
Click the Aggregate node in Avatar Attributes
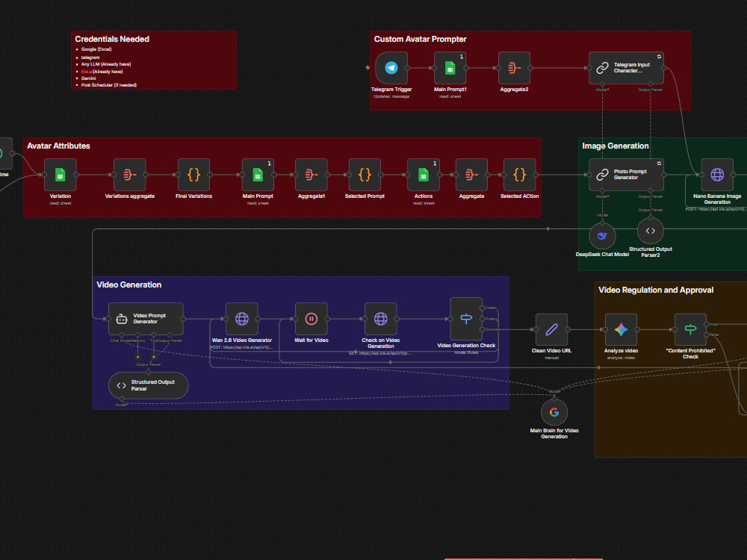pos(471,175)
